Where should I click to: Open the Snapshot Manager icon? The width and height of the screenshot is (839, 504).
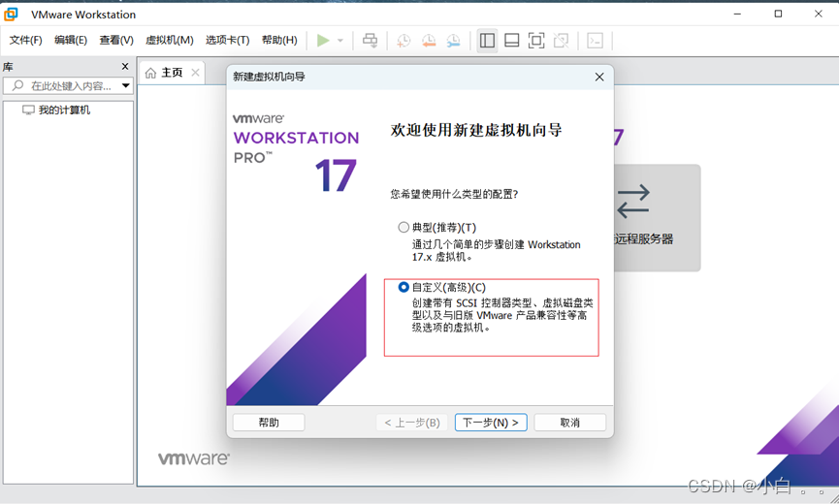(453, 41)
